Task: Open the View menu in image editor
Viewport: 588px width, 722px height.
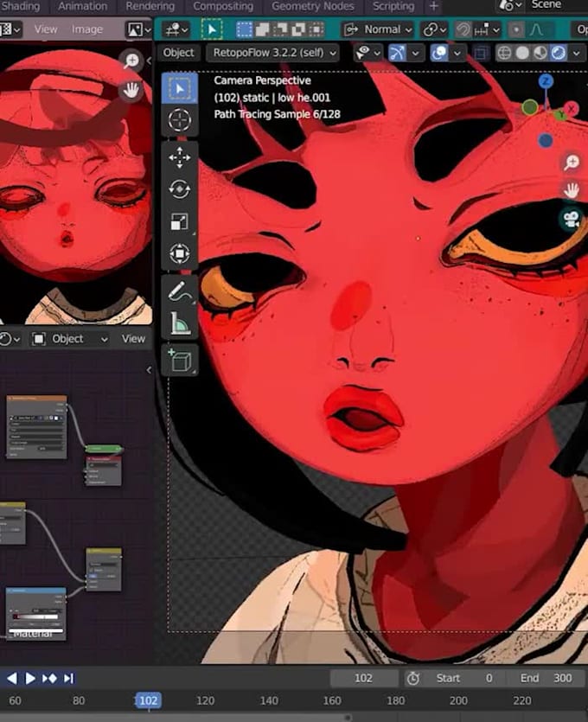Action: 46,29
